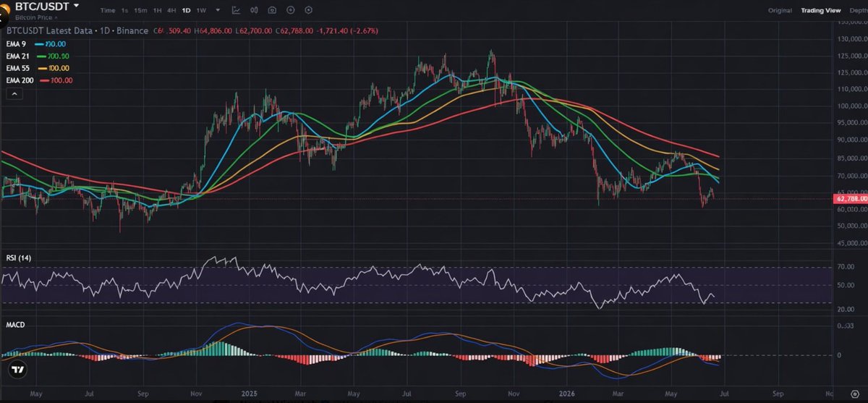Click the 2026 label on time axis
Screen dimensions: 868x403
pyautogui.click(x=567, y=395)
